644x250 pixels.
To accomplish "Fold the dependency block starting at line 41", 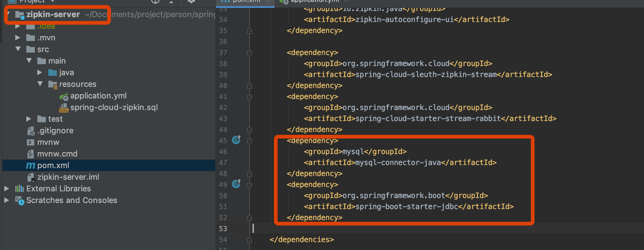I will click(x=250, y=97).
